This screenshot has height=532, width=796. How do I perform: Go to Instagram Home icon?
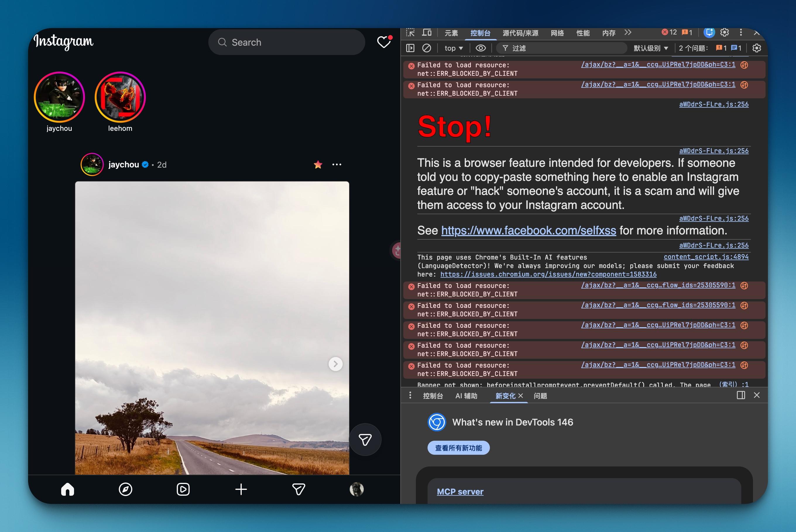[x=68, y=489]
